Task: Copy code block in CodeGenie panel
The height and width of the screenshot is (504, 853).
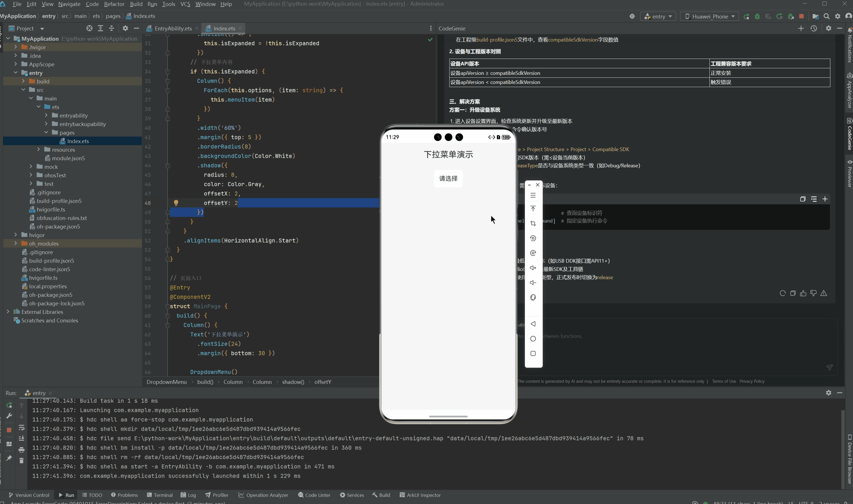Action: coord(803,199)
